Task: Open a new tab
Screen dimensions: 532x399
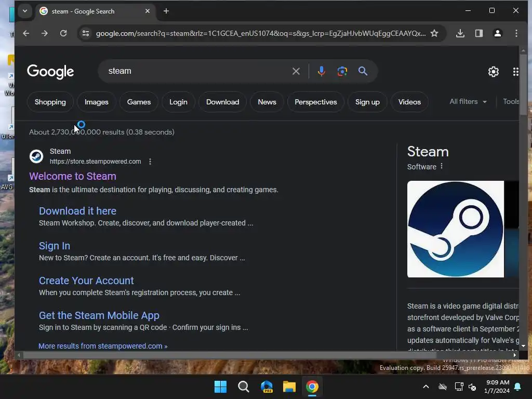Action: 166,11
